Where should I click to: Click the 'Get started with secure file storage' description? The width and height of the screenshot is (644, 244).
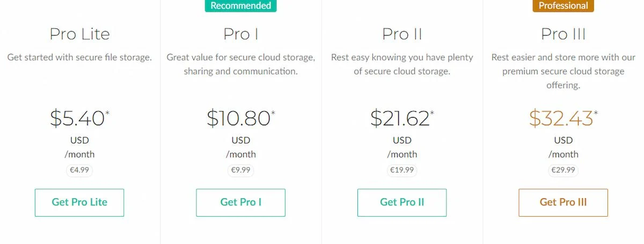[x=79, y=57]
